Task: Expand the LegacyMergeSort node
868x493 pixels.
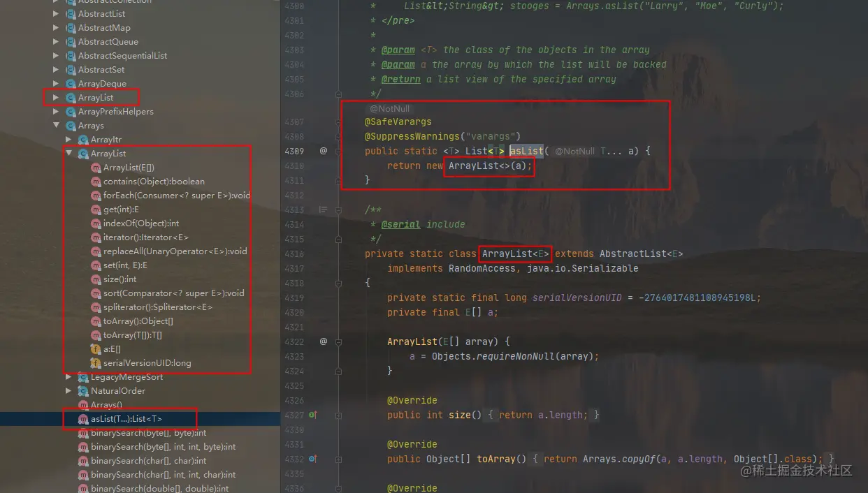Action: (x=69, y=377)
